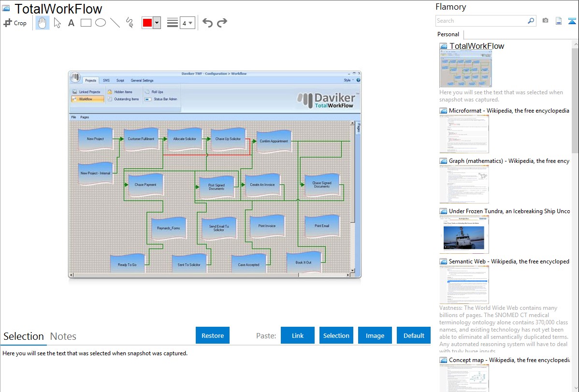Click the Link paste button

[x=298, y=335]
